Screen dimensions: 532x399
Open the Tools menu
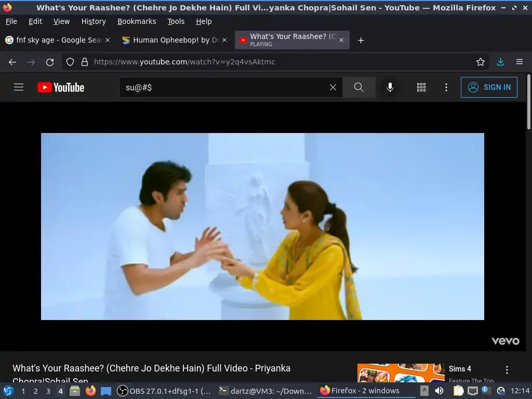point(176,21)
